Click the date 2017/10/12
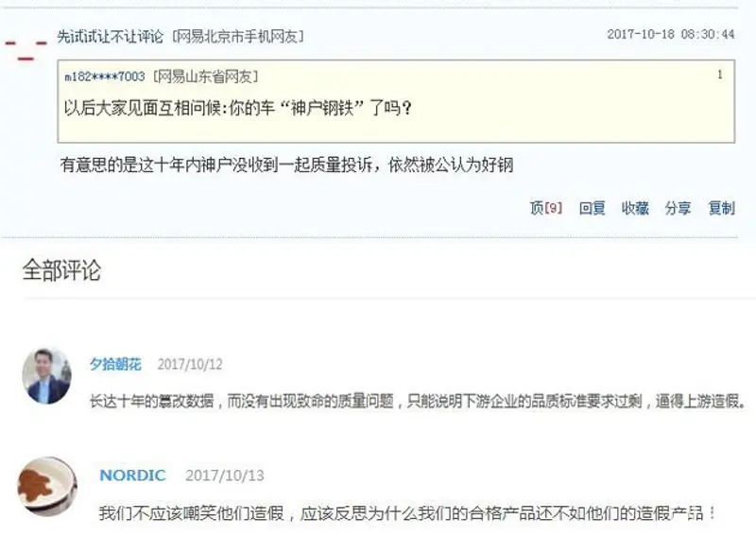Screen dimensions: 756x537 [x=190, y=364]
